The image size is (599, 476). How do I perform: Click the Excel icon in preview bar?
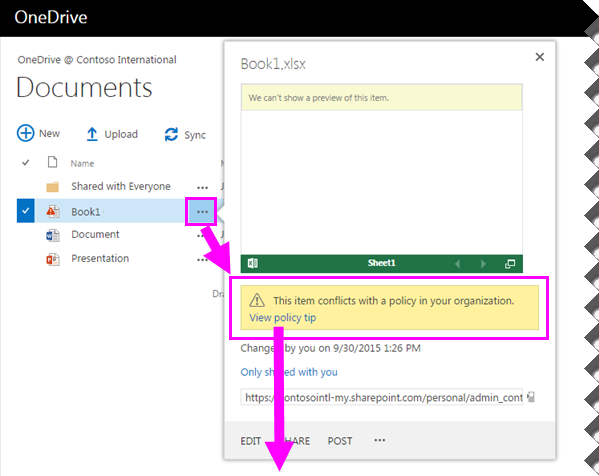coord(253,263)
